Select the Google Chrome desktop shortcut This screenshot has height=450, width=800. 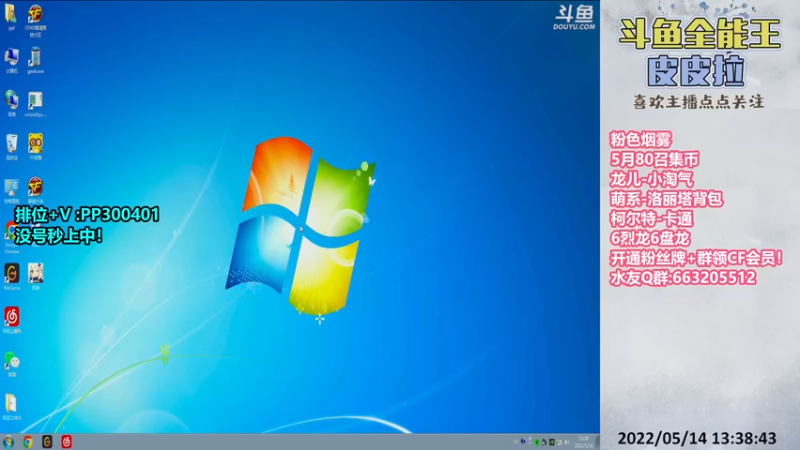click(x=10, y=238)
